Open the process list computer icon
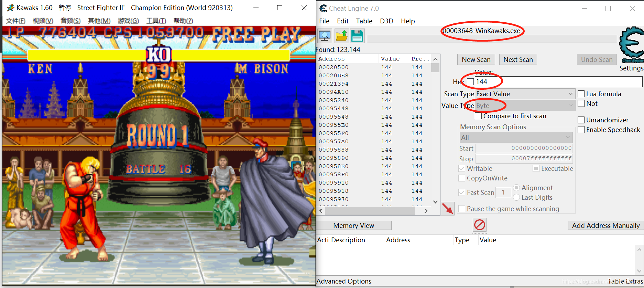The width and height of the screenshot is (644, 288). (325, 36)
